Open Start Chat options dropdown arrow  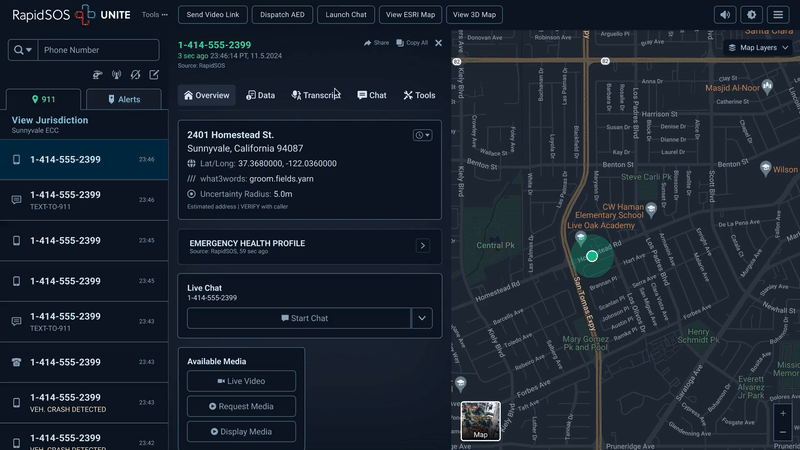[x=422, y=318]
